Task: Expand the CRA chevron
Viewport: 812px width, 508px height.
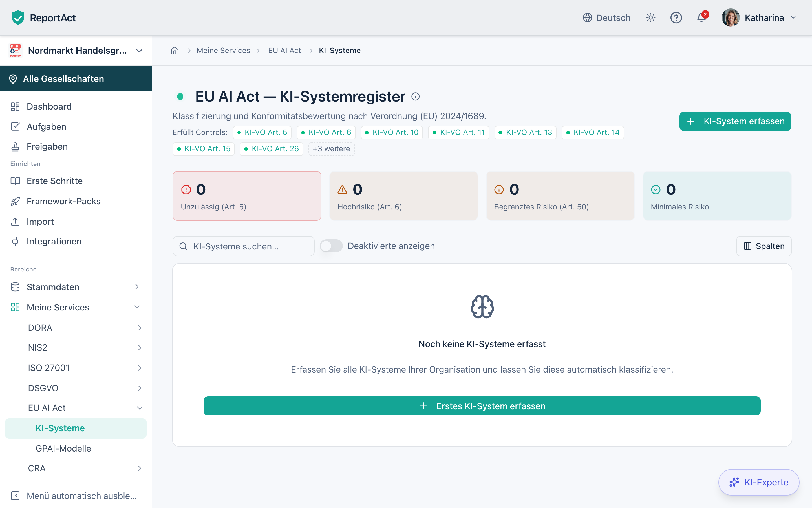Action: point(140,468)
